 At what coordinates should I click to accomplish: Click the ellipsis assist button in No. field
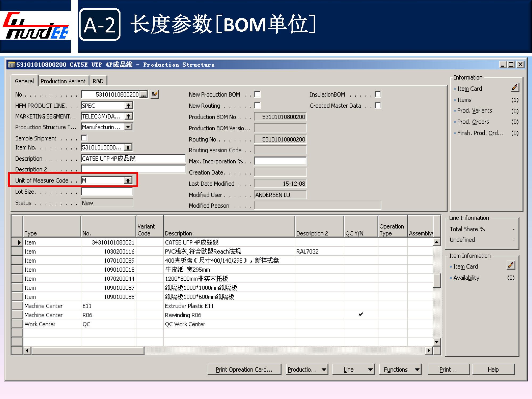click(x=143, y=94)
